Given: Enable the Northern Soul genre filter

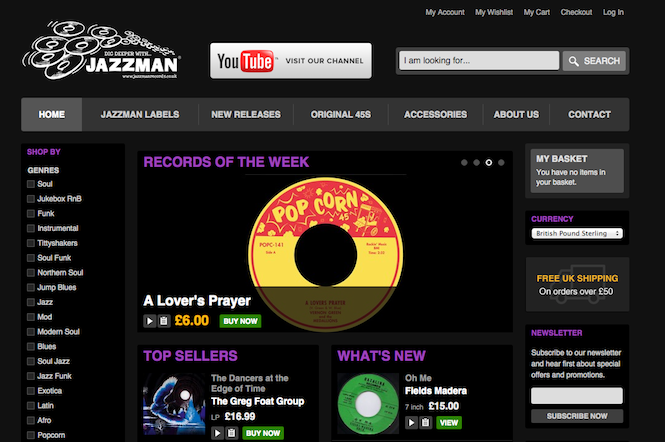Looking at the screenshot, I should pyautogui.click(x=31, y=273).
